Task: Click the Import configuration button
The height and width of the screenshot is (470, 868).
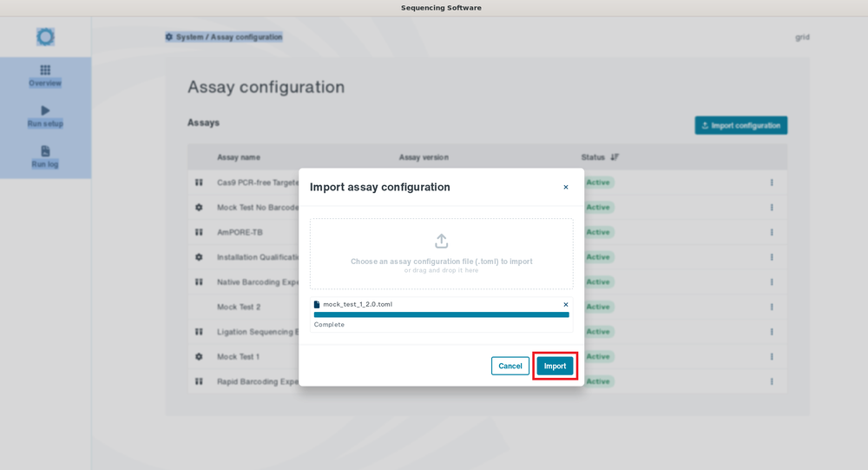Action: coord(740,125)
